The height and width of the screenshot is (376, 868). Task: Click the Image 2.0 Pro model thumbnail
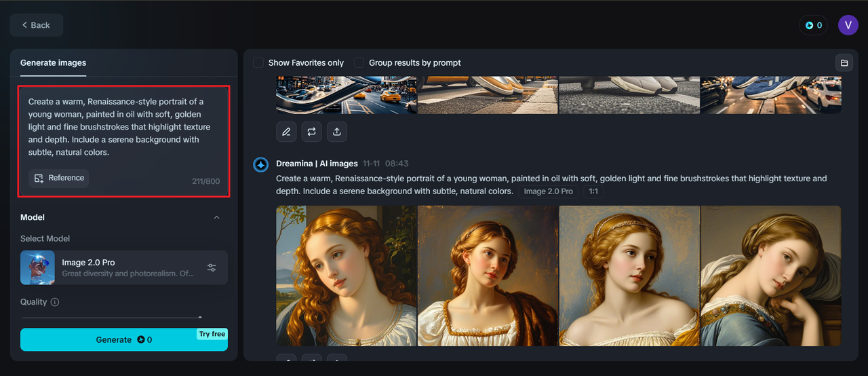37,267
